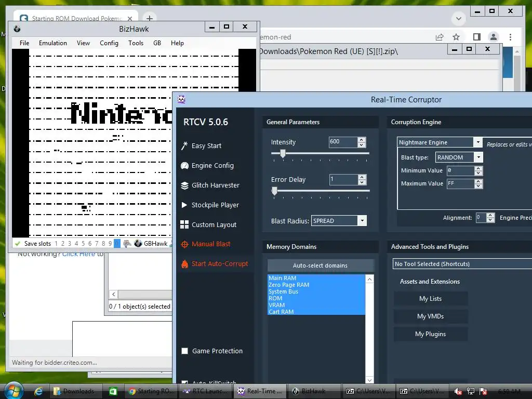Select save slot 9 in BizHawk
Viewport: 532px width, 399px height.
coord(110,243)
